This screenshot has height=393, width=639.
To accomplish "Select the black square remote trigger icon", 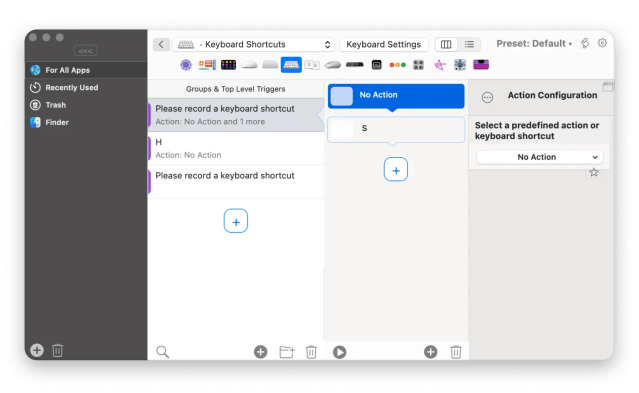I will click(x=377, y=65).
